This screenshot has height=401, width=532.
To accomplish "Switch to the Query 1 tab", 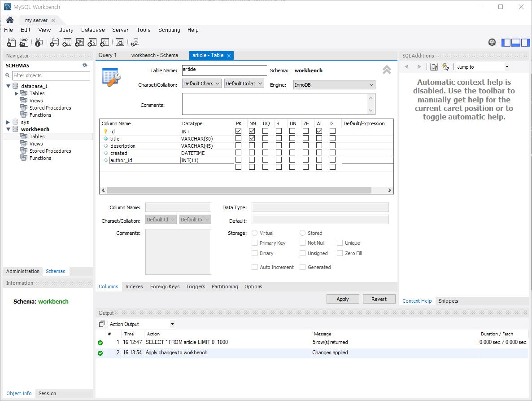I will (108, 55).
